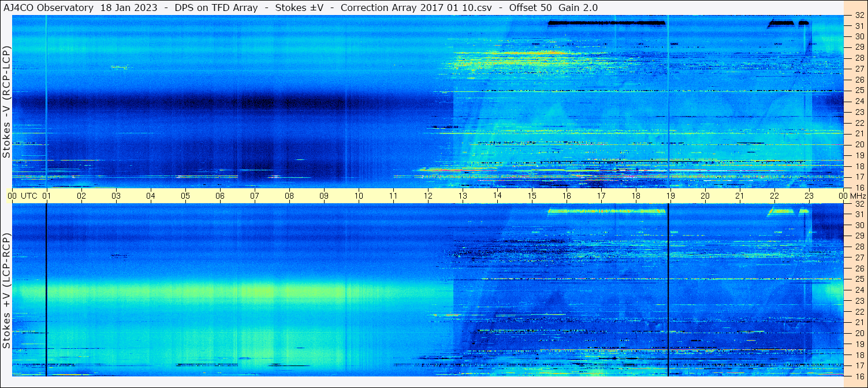Select the 26 MHz tick of Stokes +V panel
This screenshot has height=388, width=868.
pos(859,268)
